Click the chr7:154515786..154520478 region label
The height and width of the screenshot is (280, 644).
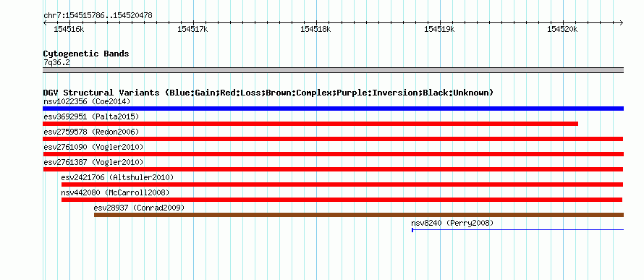point(98,16)
